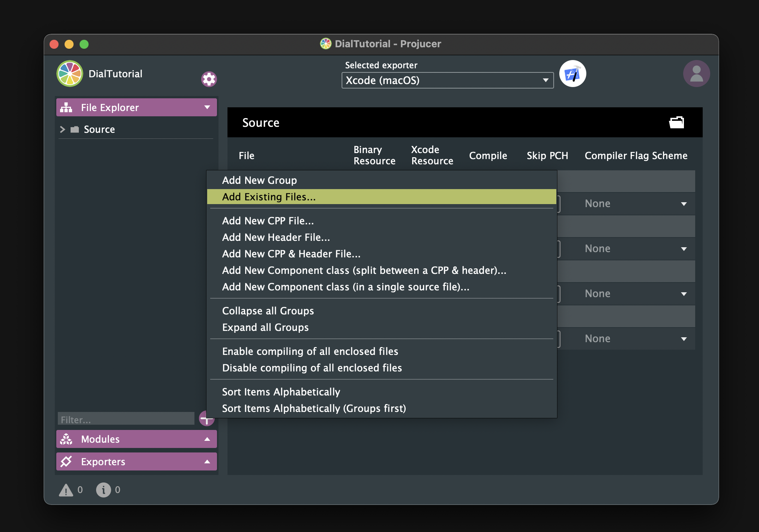Image resolution: width=759 pixels, height=532 pixels.
Task: Click the Skip PCH column header
Action: click(547, 156)
